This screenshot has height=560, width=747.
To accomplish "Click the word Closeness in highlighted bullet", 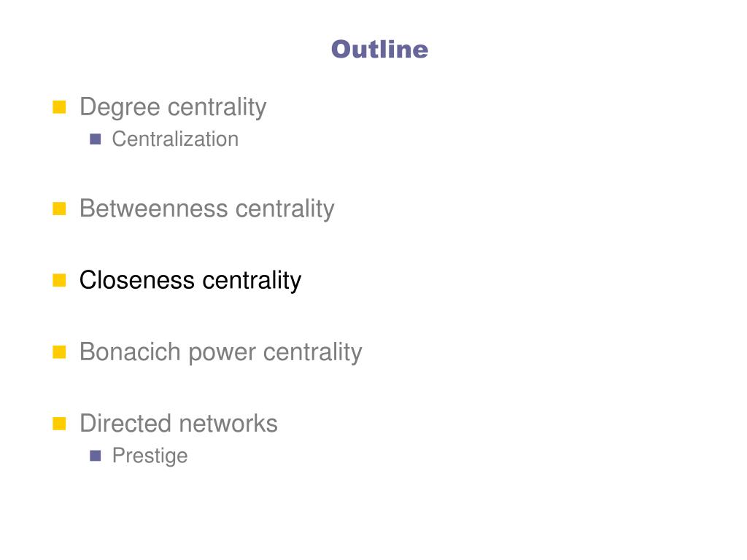I will point(136,281).
